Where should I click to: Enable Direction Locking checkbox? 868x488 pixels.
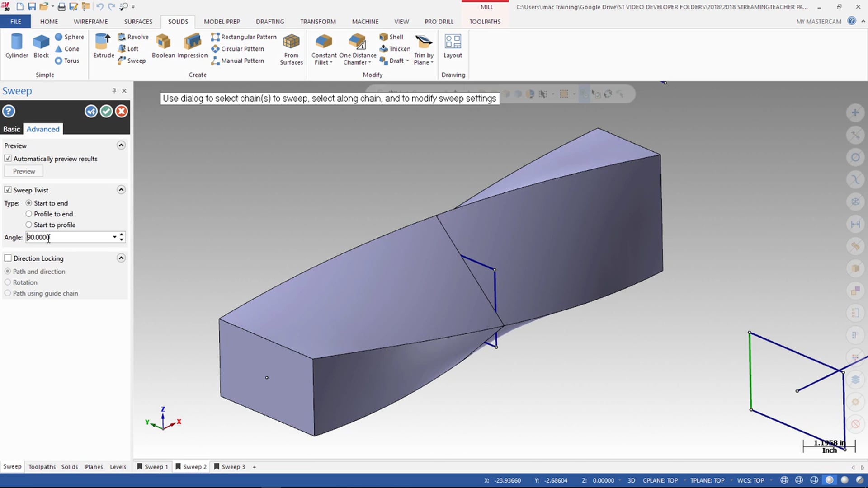click(8, 258)
